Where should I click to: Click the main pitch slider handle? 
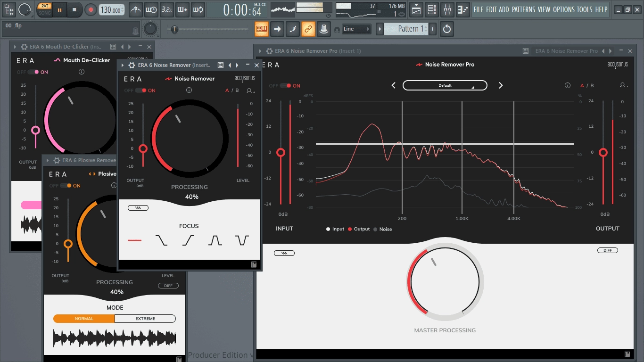[174, 30]
